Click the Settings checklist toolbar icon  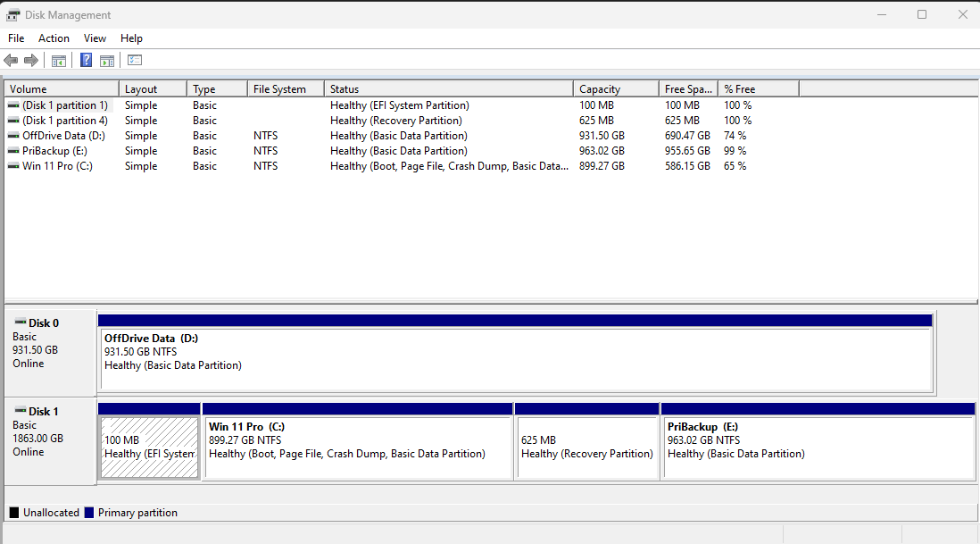tap(135, 60)
